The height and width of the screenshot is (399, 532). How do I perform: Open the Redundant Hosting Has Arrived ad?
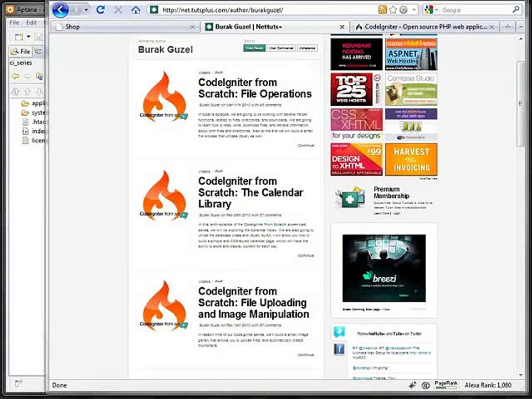tap(356, 54)
